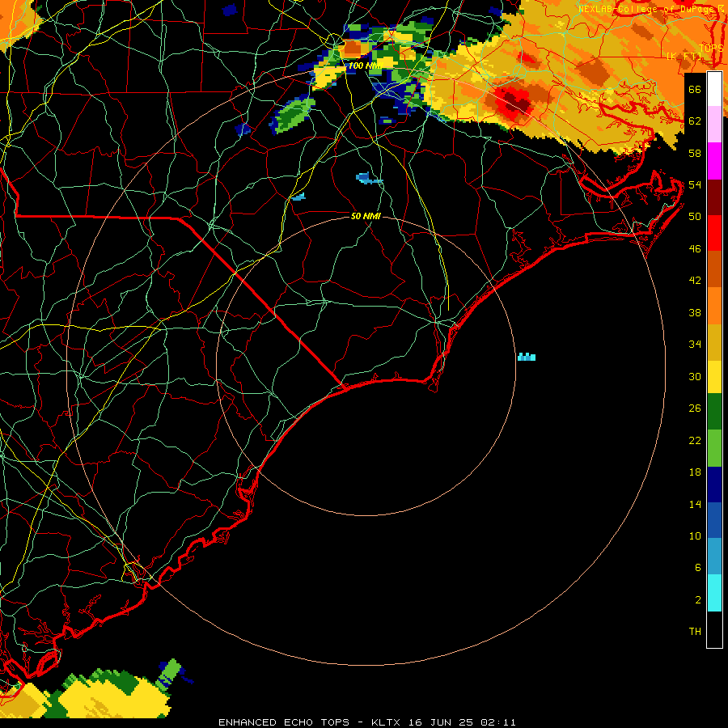Click the '66' legend value
The width and height of the screenshot is (728, 728).
click(695, 89)
